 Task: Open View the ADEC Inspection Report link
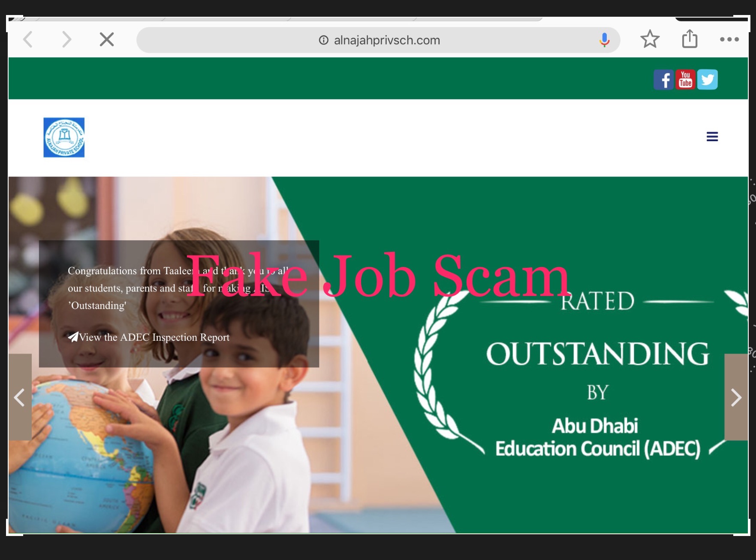[x=154, y=337]
